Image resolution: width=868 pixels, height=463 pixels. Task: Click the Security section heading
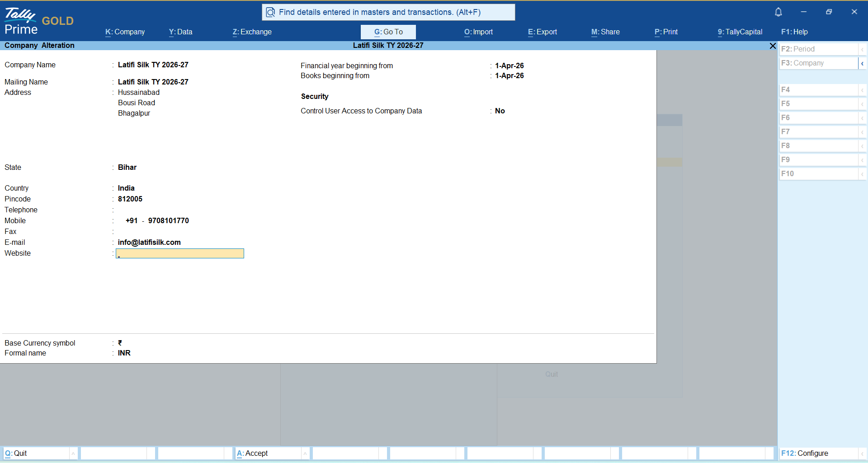pyautogui.click(x=315, y=97)
